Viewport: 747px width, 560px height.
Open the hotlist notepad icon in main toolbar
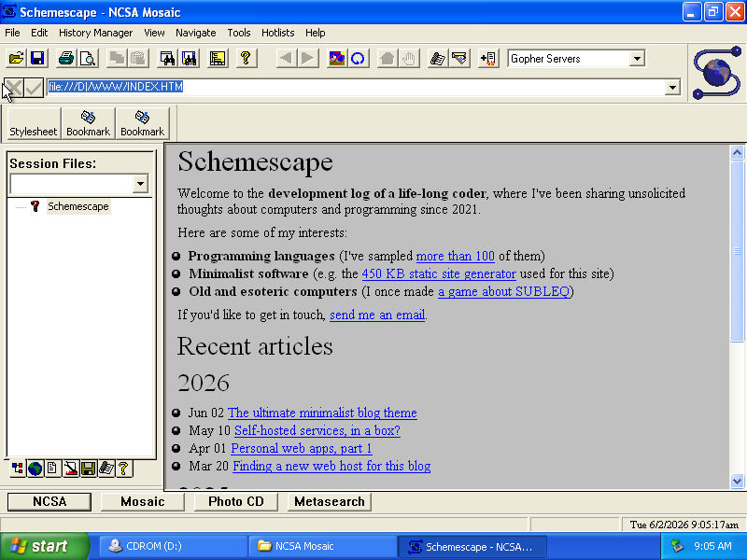pyautogui.click(x=437, y=59)
